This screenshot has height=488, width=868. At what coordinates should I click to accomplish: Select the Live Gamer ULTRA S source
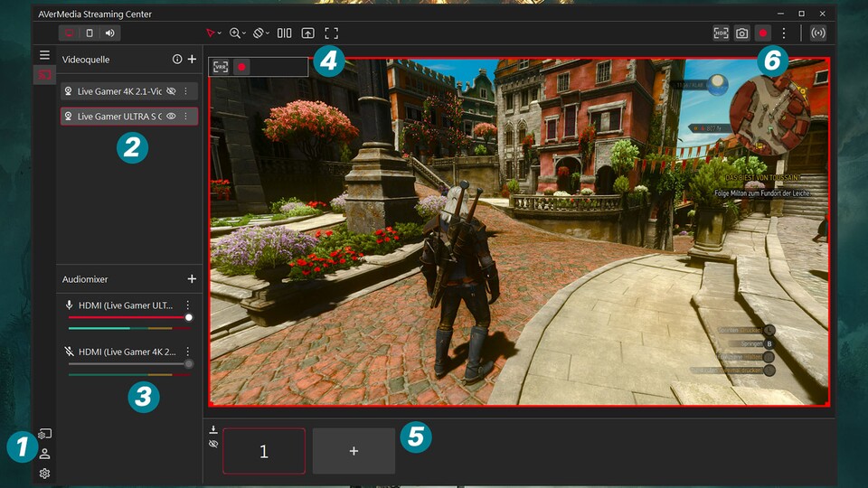[129, 117]
